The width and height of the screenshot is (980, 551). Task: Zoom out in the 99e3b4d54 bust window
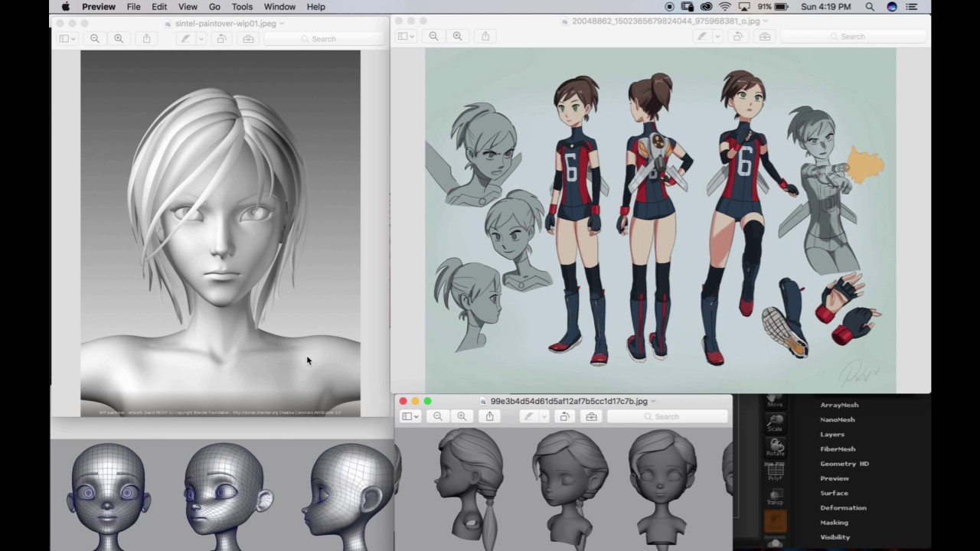click(x=438, y=416)
